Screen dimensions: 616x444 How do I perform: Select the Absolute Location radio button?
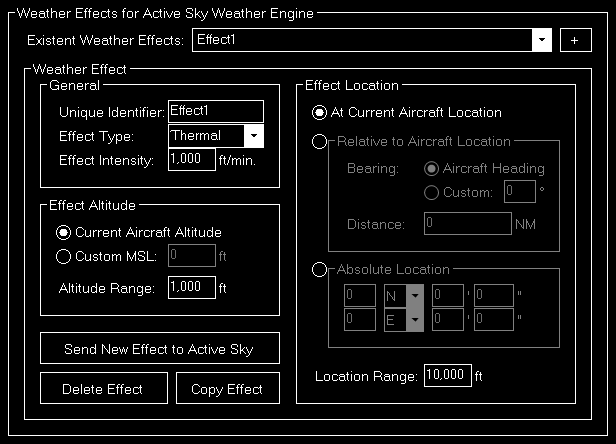pyautogui.click(x=319, y=270)
